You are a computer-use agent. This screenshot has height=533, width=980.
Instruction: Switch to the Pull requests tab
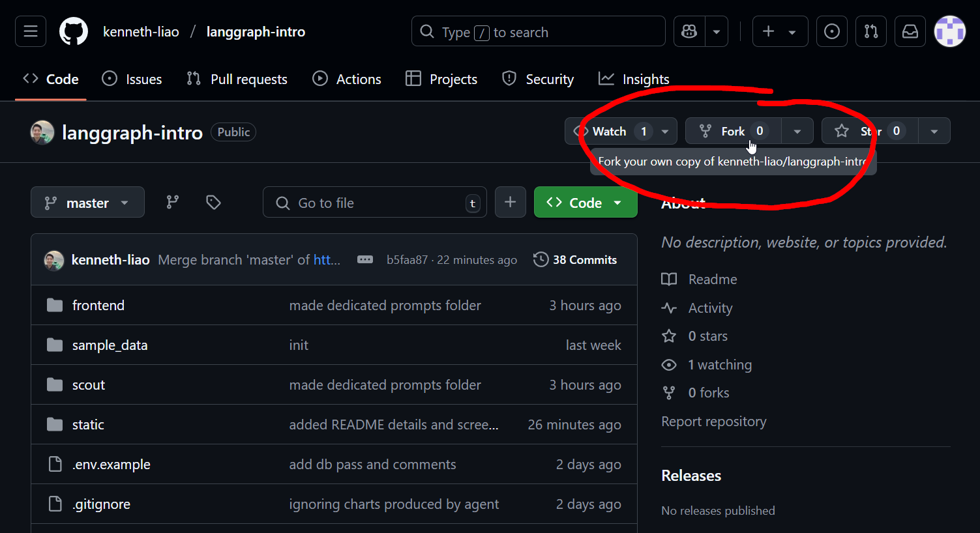[x=237, y=79]
